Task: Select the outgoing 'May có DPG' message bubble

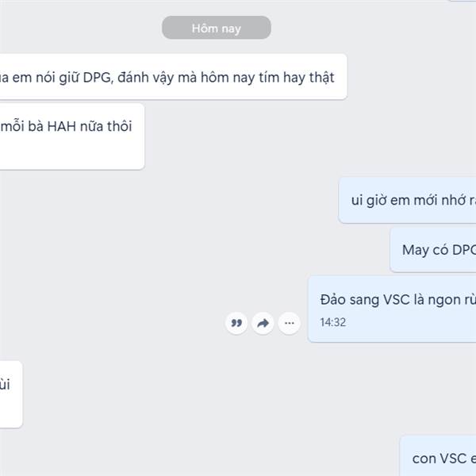Action: point(433,250)
